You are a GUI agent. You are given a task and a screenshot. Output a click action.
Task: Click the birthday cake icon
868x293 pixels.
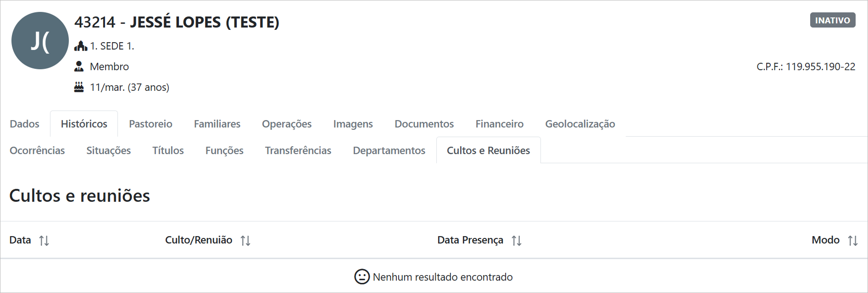pos(79,87)
